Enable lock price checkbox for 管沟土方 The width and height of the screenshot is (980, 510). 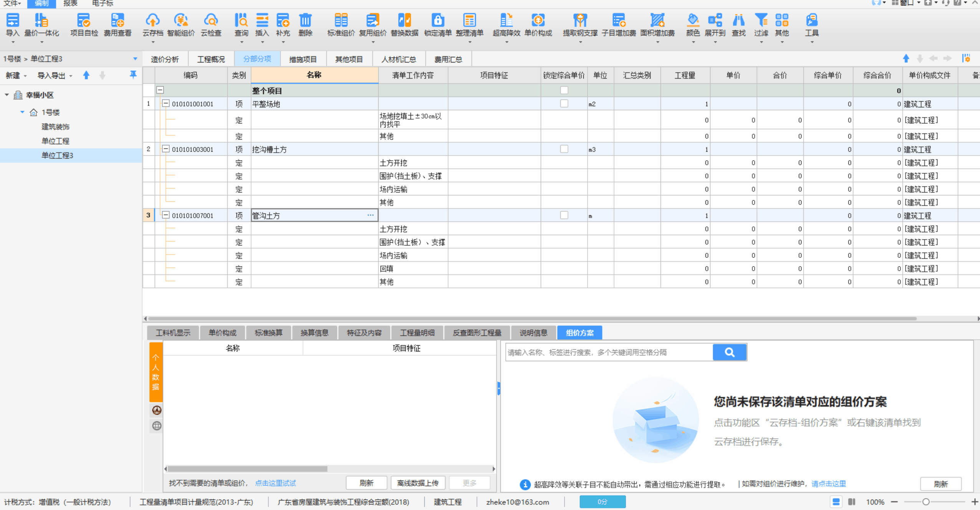(x=564, y=215)
